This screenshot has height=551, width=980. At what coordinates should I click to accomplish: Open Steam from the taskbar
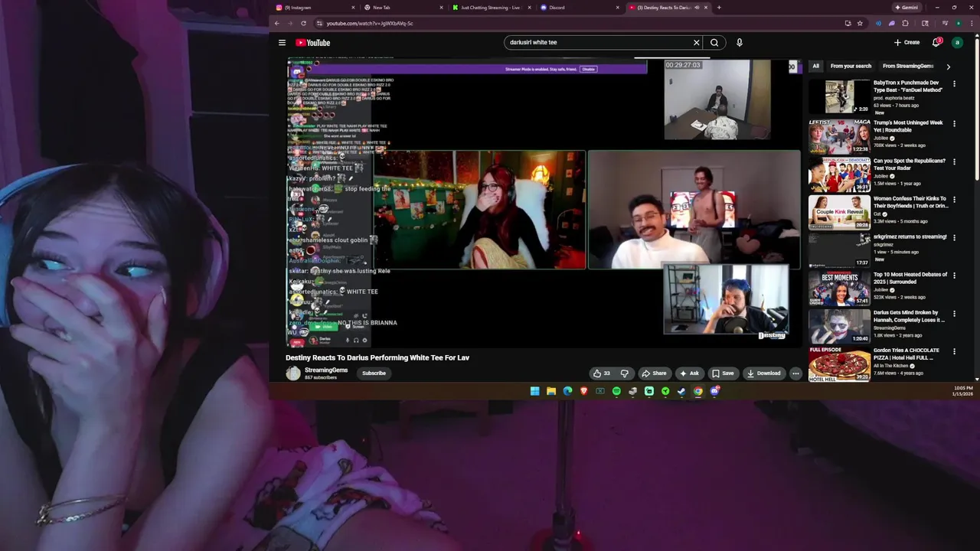pyautogui.click(x=681, y=391)
